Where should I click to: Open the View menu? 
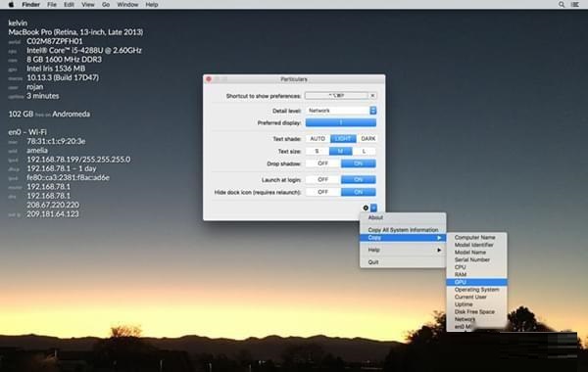point(88,5)
